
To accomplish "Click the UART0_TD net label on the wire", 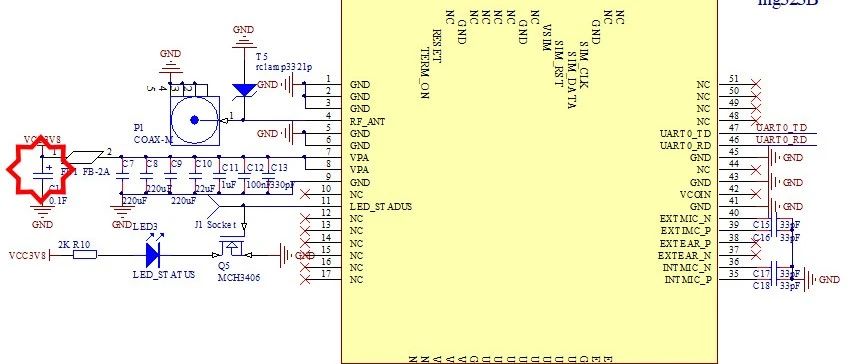I will tap(782, 127).
